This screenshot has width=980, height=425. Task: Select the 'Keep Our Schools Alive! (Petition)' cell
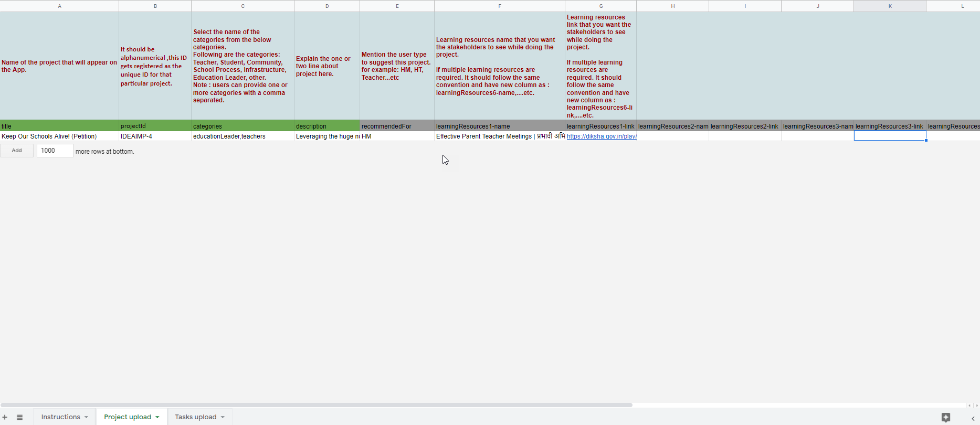tap(59, 136)
